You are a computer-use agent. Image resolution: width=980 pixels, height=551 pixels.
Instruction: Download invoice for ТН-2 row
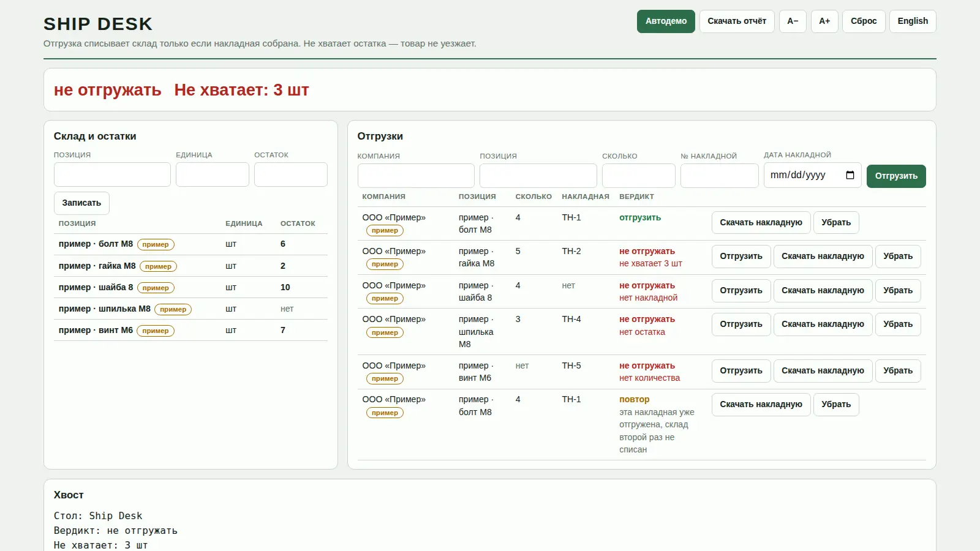(x=823, y=257)
